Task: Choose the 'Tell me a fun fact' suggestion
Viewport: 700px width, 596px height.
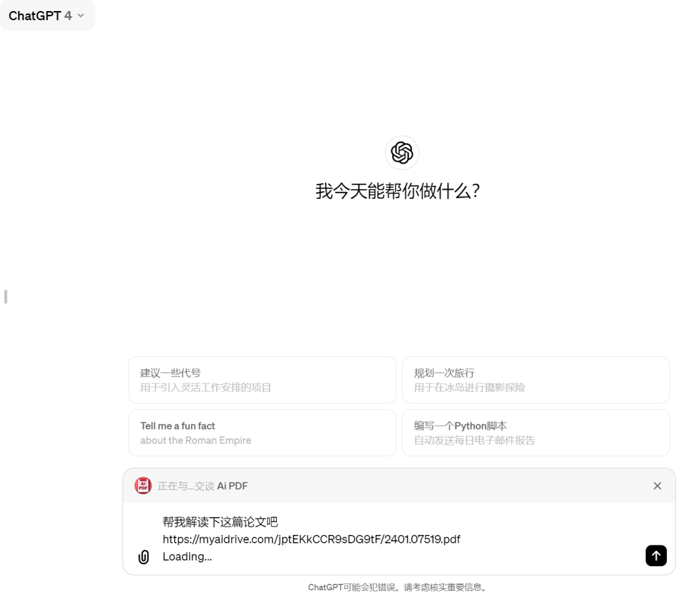Action: [262, 433]
